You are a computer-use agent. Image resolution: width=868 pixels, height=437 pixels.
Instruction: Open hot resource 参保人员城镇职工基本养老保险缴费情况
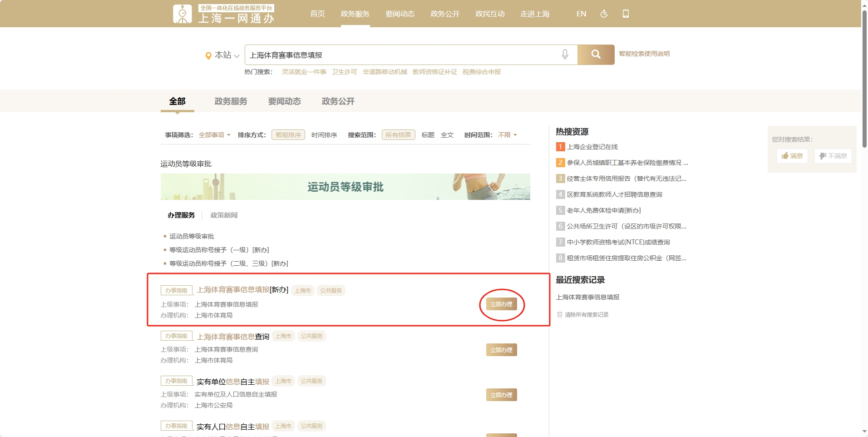pos(627,163)
